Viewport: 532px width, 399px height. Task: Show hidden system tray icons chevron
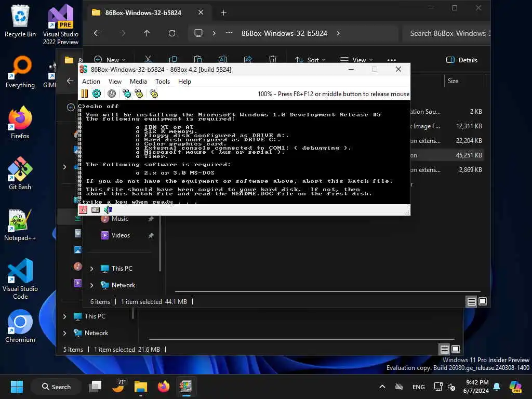coord(382,387)
